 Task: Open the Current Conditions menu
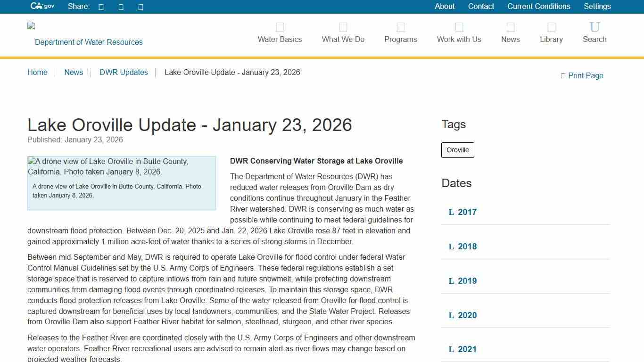[538, 6]
